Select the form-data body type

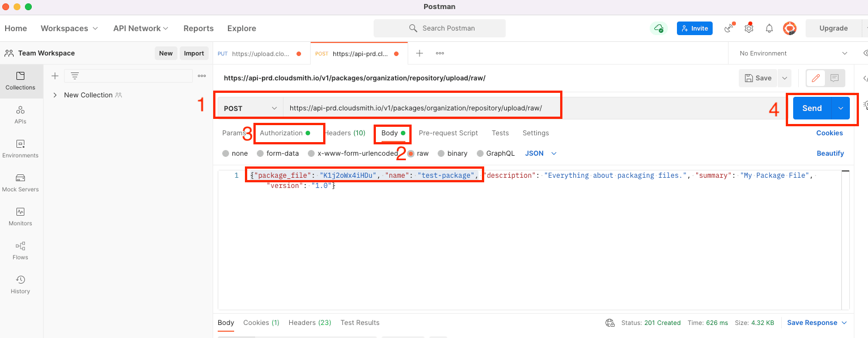(277, 153)
